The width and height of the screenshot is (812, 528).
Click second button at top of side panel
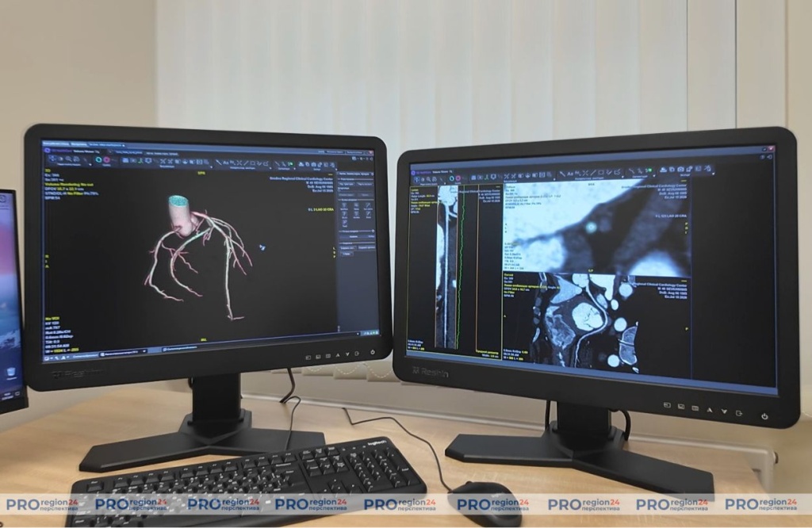[x=365, y=184]
